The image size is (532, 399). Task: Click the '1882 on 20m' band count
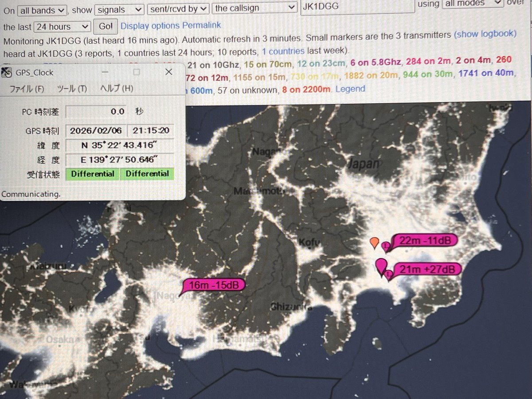tap(371, 75)
